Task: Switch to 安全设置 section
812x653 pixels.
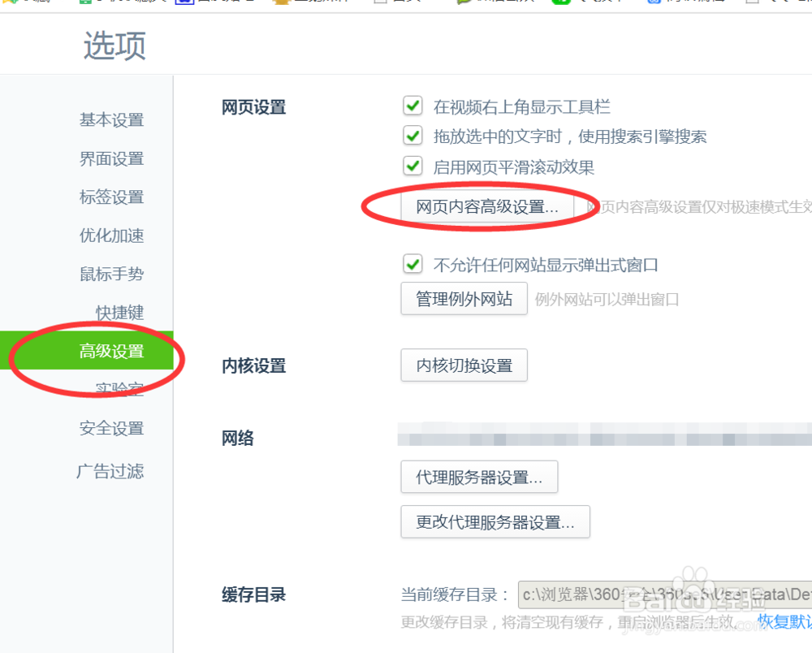Action: [111, 428]
